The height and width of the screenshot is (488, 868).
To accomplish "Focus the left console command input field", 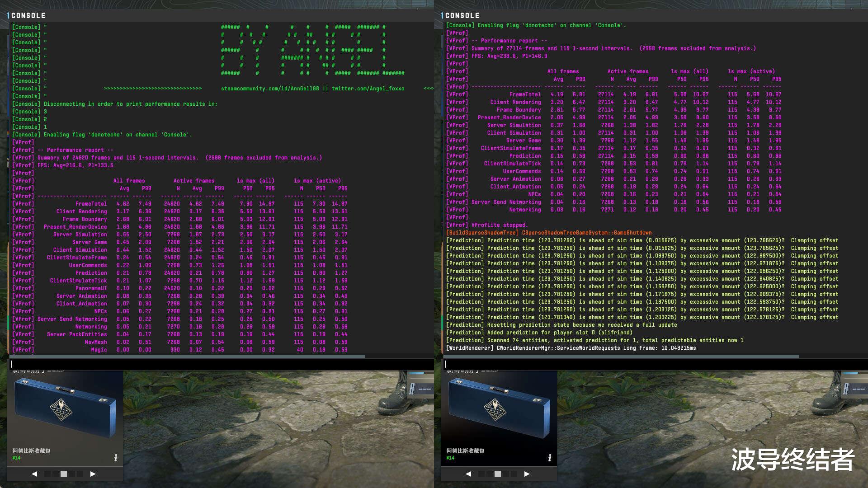I will pos(221,364).
